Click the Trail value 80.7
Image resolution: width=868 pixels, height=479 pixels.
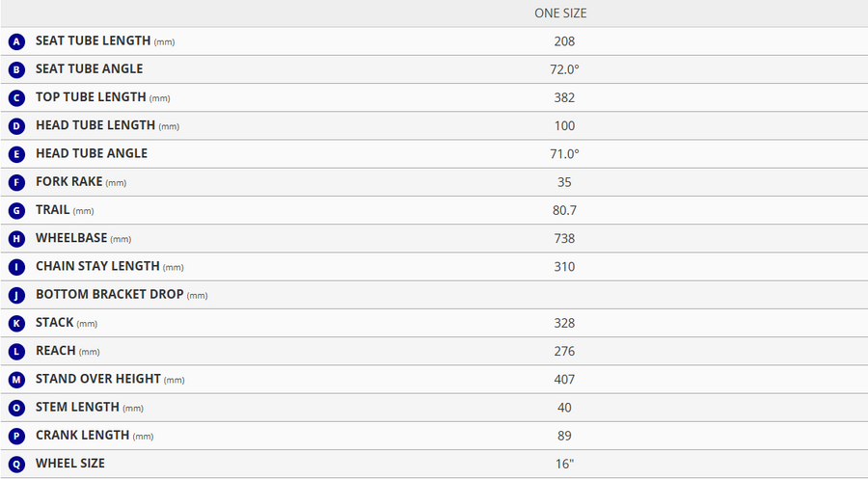pyautogui.click(x=564, y=210)
